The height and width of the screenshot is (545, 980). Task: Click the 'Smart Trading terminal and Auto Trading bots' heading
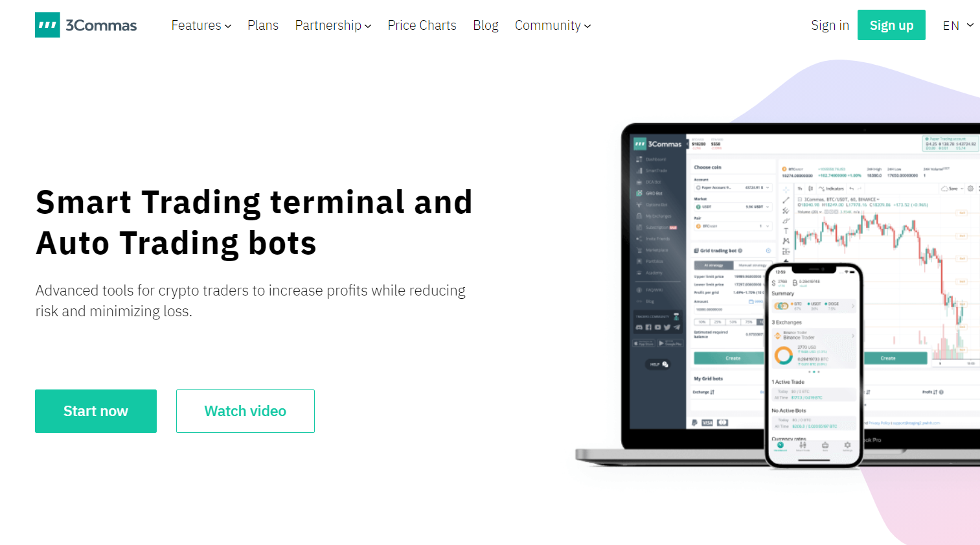[254, 222]
